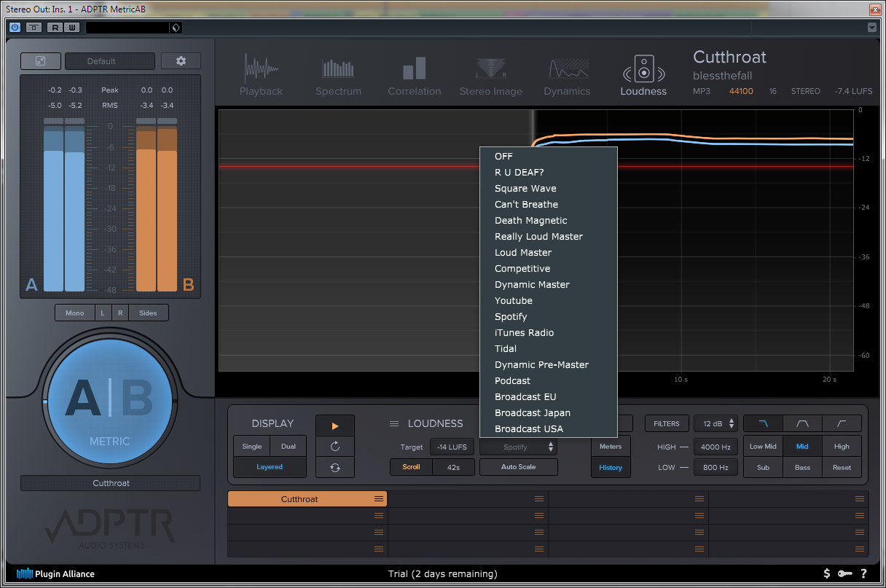886x588 pixels.
Task: Switch to Meters view
Action: click(611, 447)
